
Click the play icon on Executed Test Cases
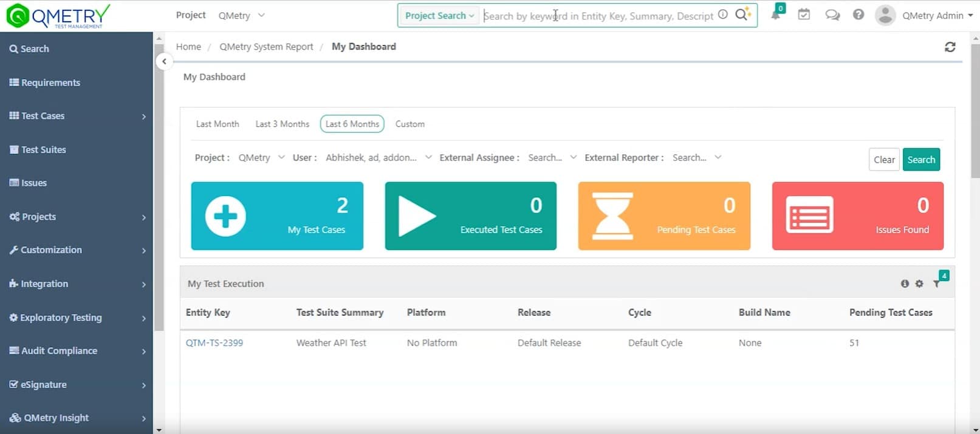point(417,216)
